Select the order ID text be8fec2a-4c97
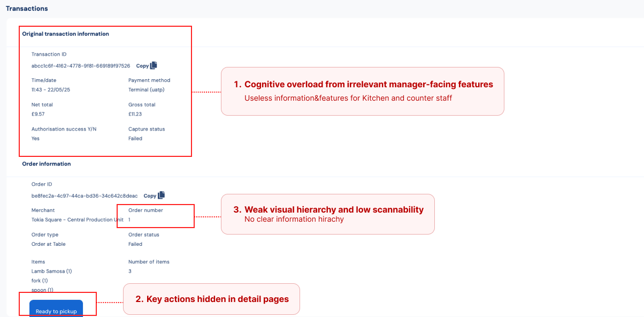This screenshot has height=317, width=644. [85, 196]
